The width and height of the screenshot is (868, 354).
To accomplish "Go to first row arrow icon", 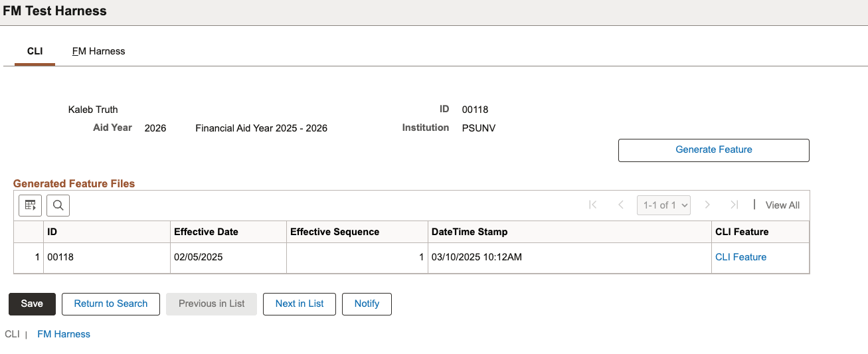I will click(x=593, y=205).
